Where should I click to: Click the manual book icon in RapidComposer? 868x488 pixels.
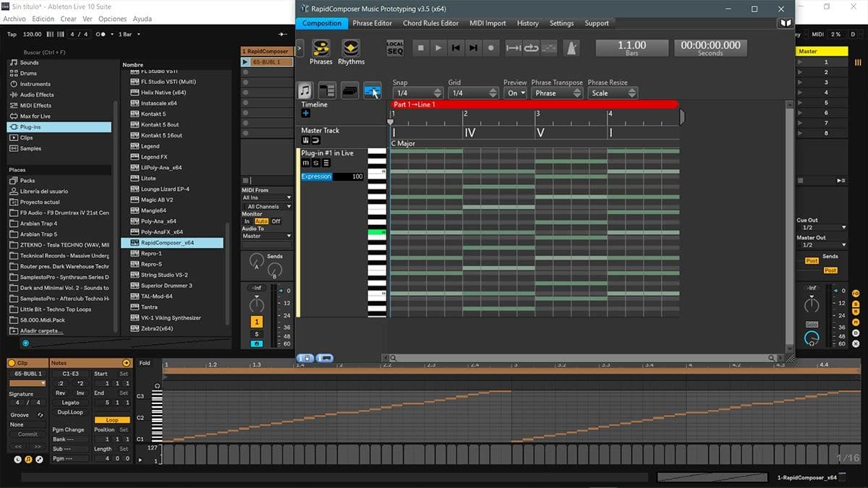tap(785, 23)
